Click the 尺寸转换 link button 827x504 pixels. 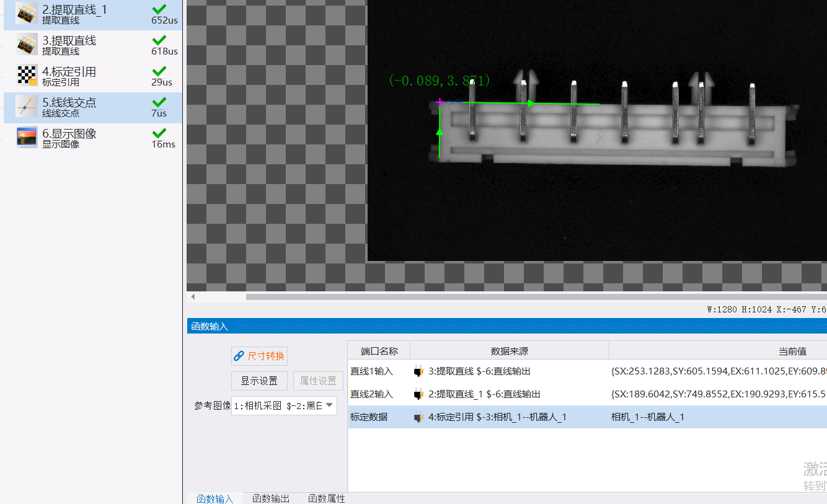click(259, 356)
